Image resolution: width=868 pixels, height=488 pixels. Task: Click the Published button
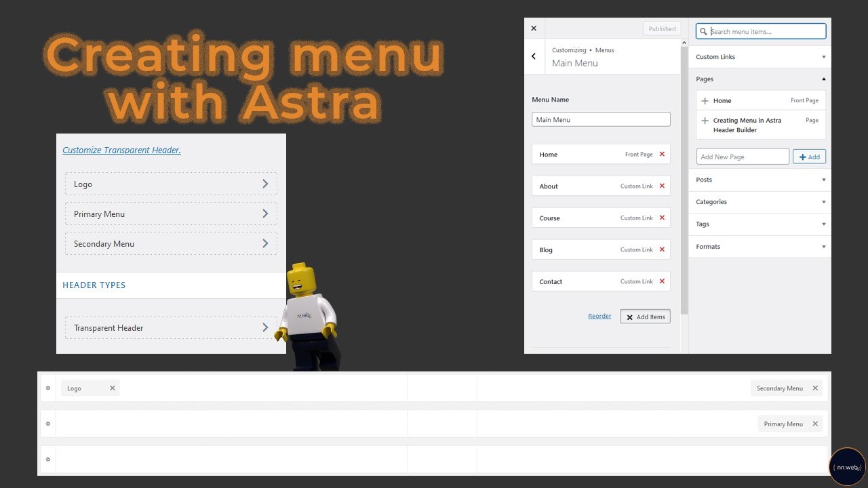[662, 28]
